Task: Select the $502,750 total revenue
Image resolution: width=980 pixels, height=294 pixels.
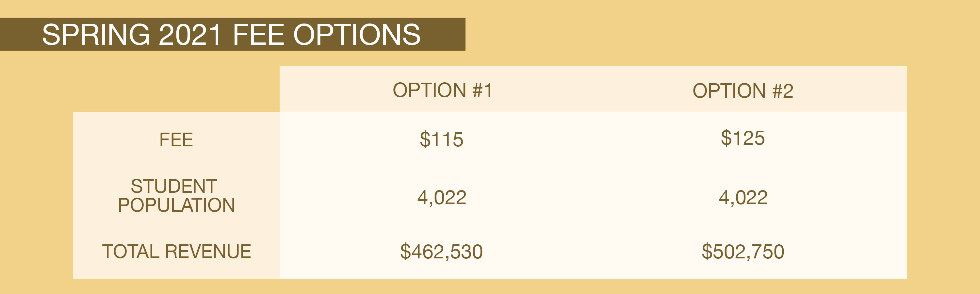Action: (743, 252)
